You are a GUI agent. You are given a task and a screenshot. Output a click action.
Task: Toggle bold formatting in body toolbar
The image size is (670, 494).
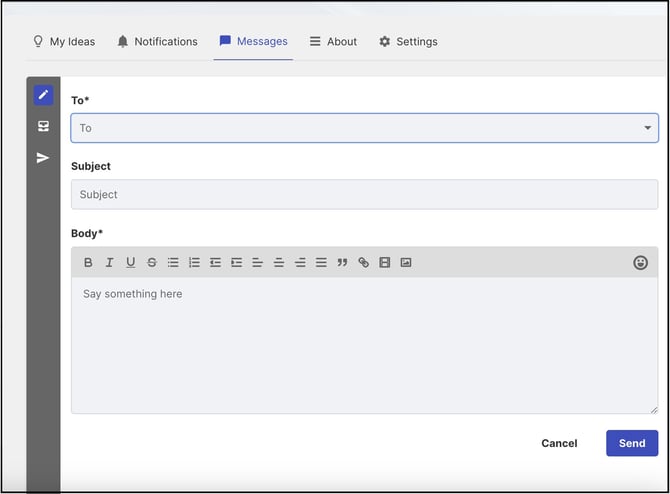click(x=88, y=262)
